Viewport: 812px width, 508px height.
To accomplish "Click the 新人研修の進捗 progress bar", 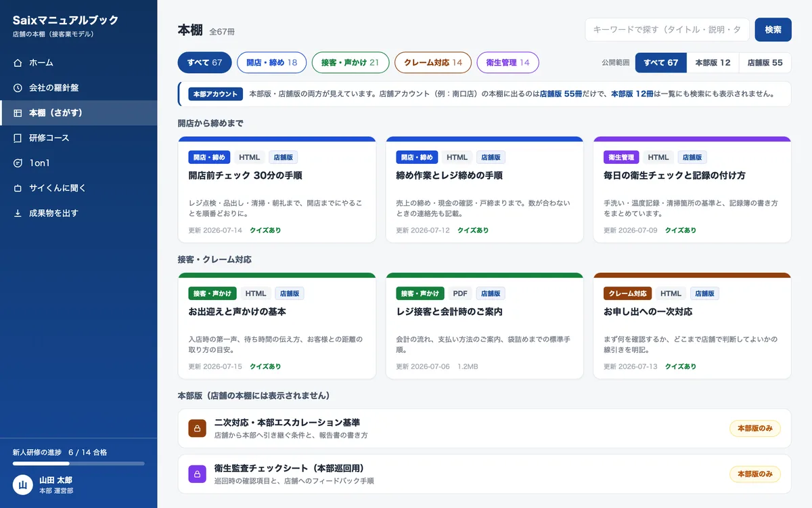I will [78, 463].
